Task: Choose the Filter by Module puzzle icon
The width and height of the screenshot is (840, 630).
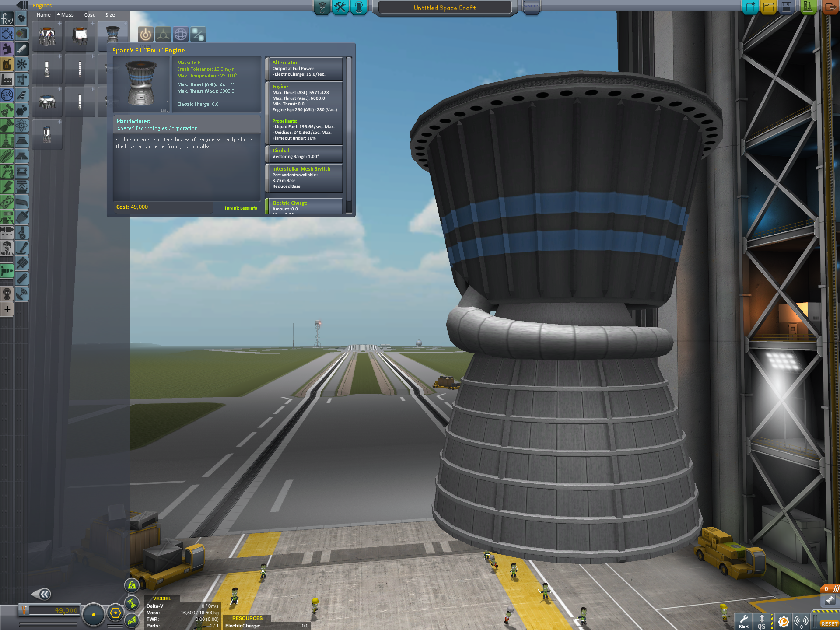Action: click(7, 49)
